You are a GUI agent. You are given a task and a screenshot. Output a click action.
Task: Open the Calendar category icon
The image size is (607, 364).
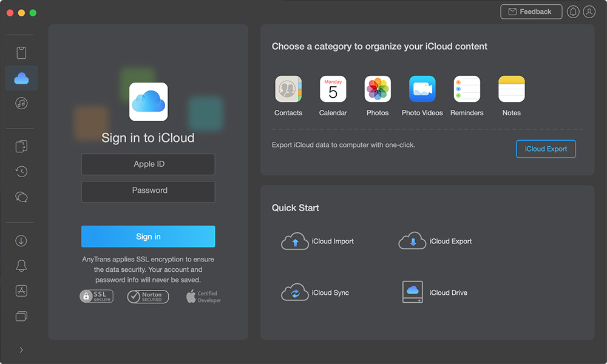(x=333, y=89)
